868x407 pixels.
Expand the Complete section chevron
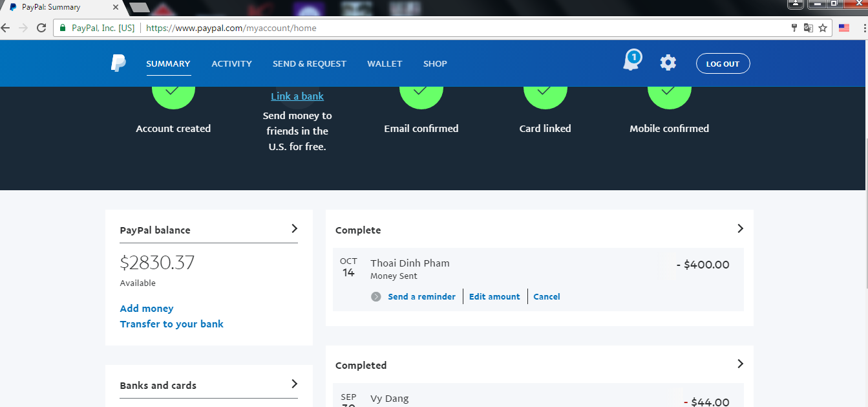tap(740, 228)
